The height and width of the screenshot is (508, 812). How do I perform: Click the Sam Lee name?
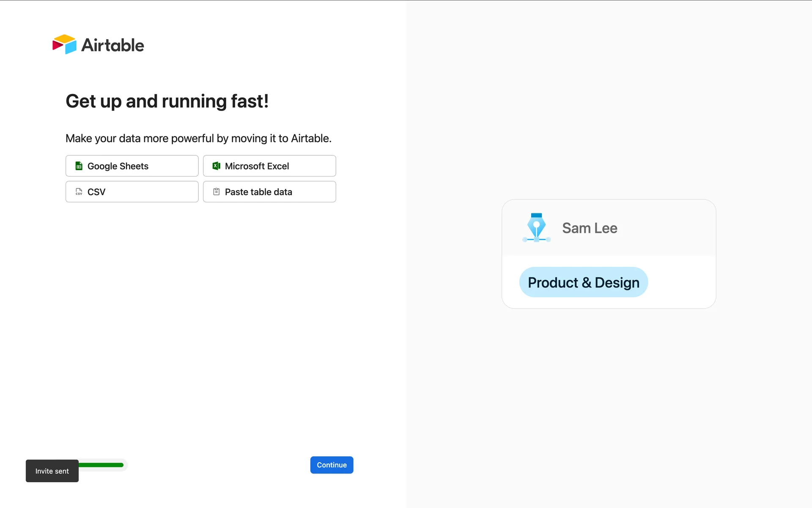point(590,228)
